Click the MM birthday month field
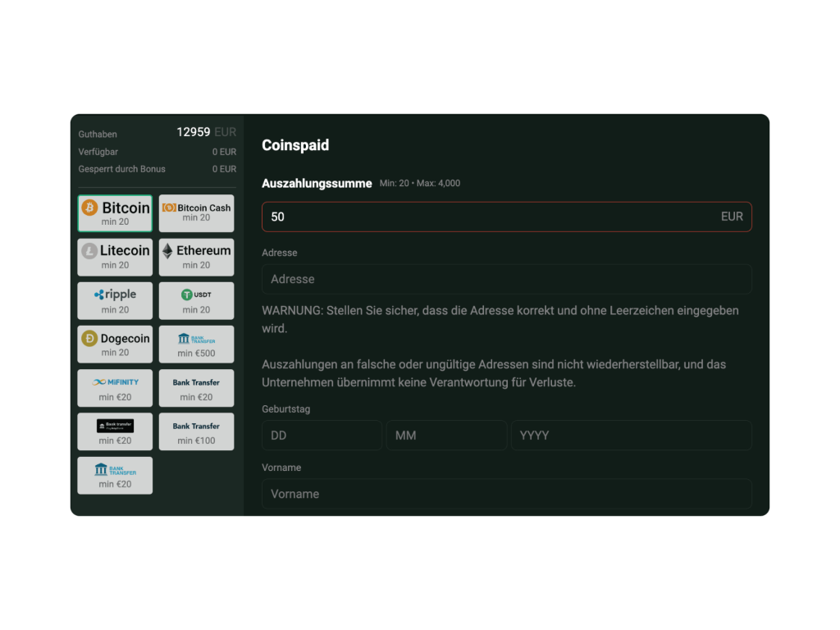 pos(447,436)
